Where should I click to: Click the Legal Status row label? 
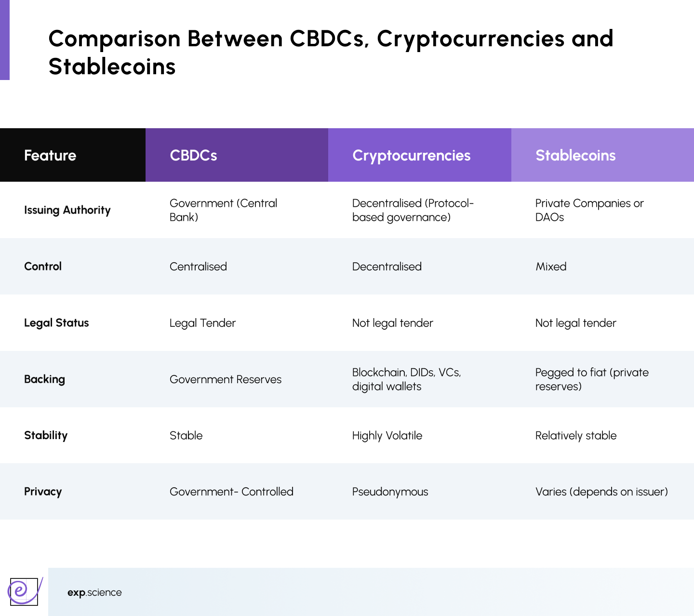coord(56,323)
